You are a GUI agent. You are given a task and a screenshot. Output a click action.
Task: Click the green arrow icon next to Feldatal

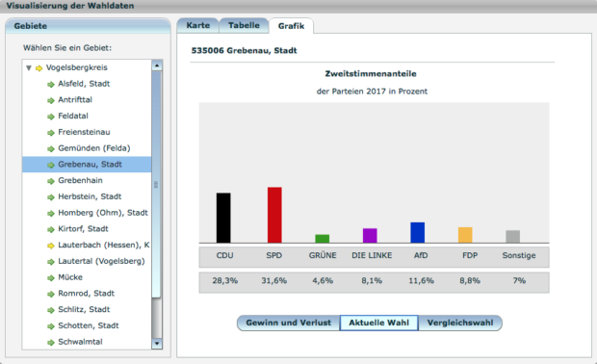pos(51,117)
